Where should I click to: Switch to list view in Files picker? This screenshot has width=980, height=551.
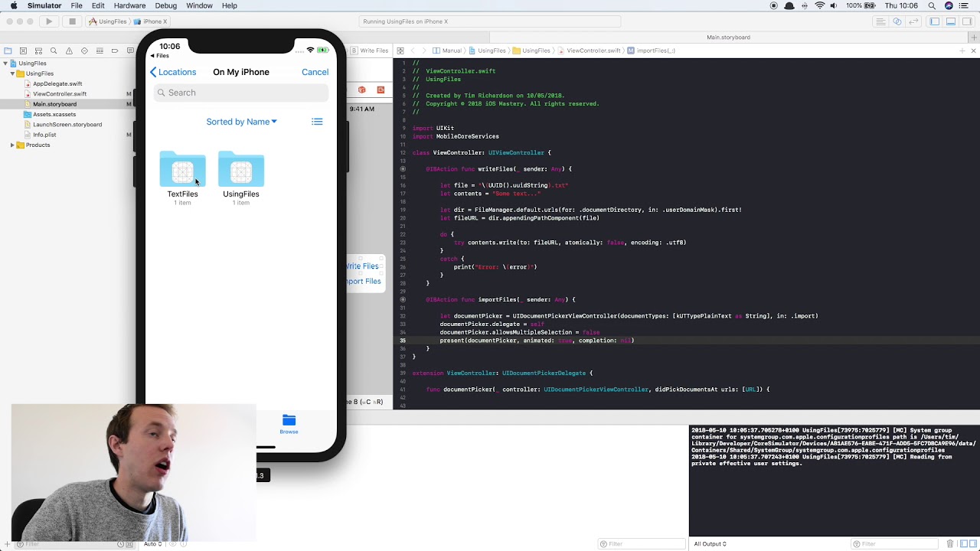click(317, 122)
